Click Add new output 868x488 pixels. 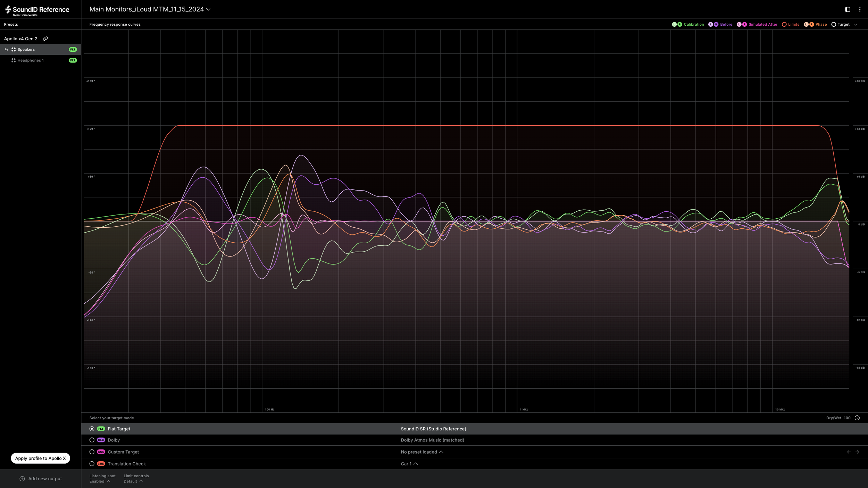pos(41,479)
